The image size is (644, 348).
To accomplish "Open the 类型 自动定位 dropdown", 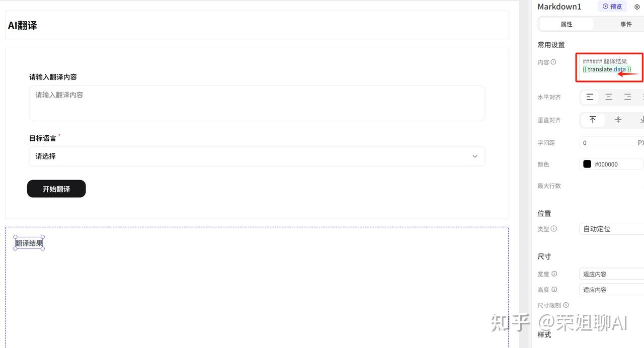I will [611, 229].
